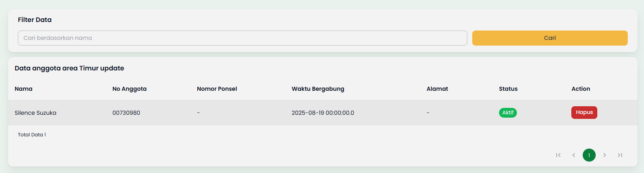Click the Status column header
Viewport: 644px width, 173px height.
pos(508,89)
